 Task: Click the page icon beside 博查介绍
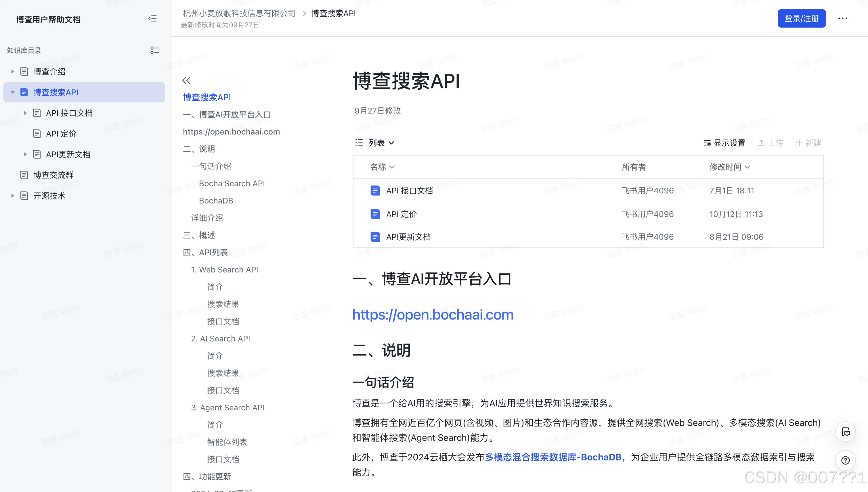coord(24,72)
